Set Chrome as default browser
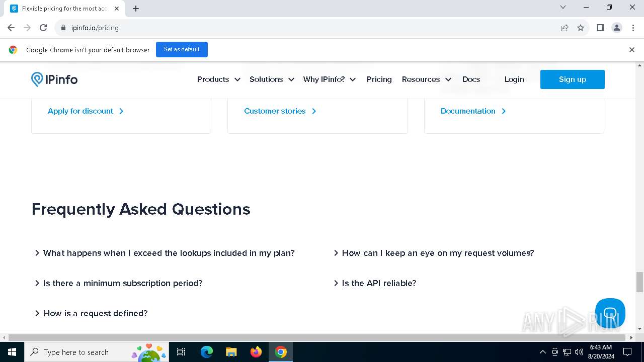The width and height of the screenshot is (644, 362). point(182,49)
